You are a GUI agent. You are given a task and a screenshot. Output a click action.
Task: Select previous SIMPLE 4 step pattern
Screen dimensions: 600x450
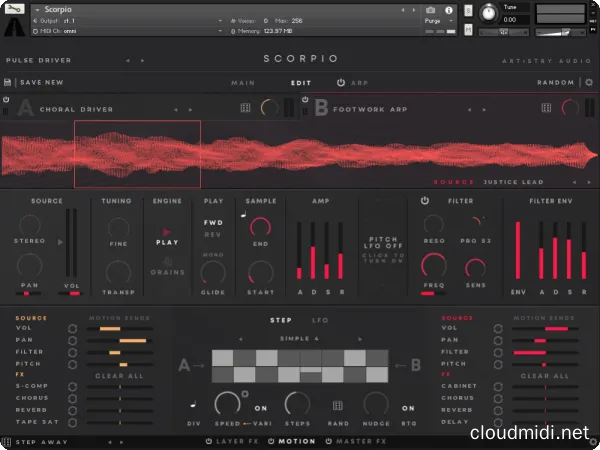click(x=240, y=339)
